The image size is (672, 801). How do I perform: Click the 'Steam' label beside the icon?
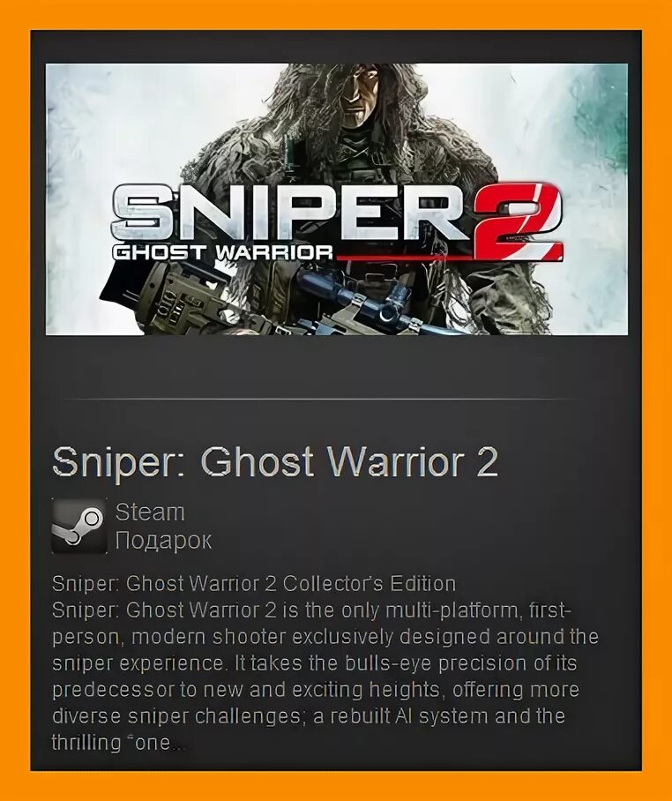pyautogui.click(x=150, y=512)
